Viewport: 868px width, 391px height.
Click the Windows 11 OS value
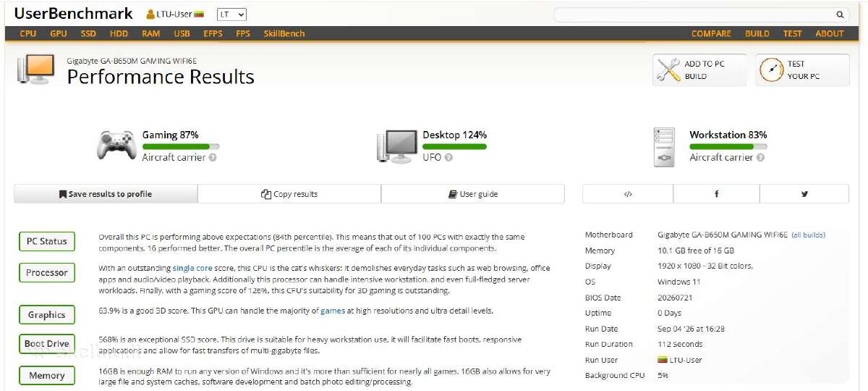coord(679,282)
